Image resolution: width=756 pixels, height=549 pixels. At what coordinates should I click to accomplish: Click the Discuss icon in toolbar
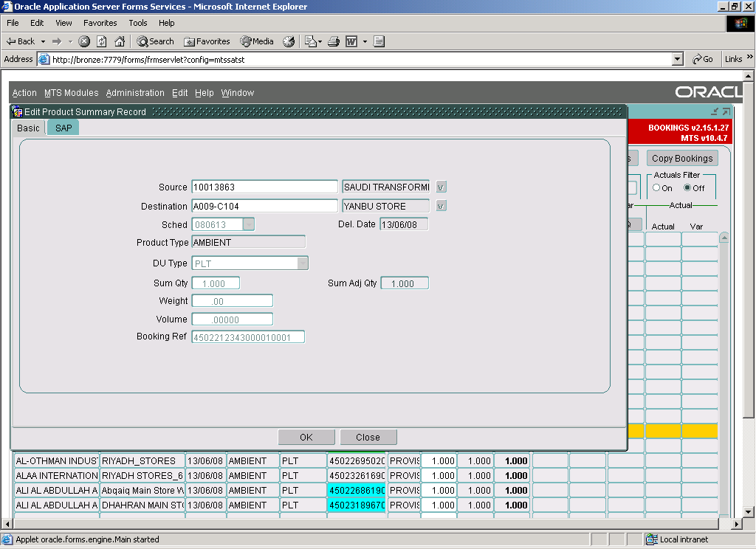pyautogui.click(x=379, y=41)
